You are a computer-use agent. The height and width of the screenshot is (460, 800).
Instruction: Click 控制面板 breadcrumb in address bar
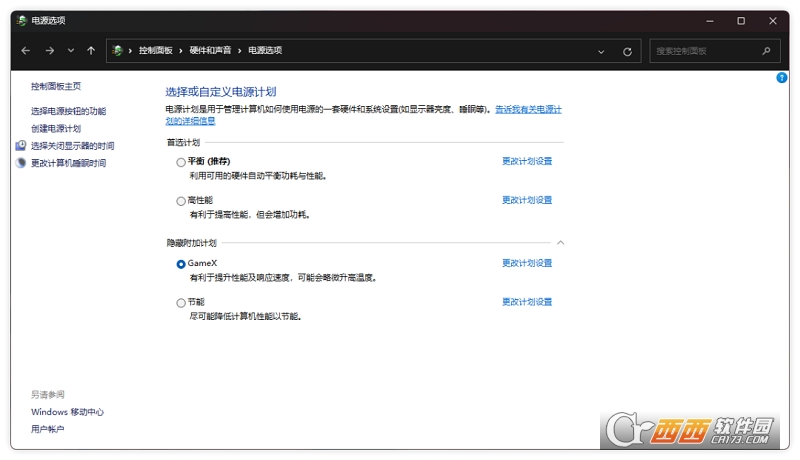(156, 50)
